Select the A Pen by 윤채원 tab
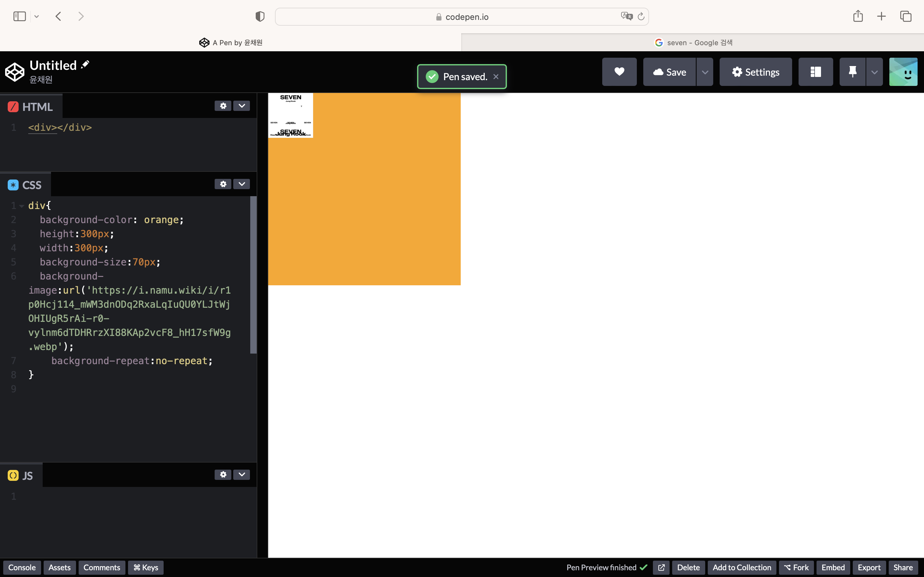Viewport: 924px width, 577px height. [231, 42]
